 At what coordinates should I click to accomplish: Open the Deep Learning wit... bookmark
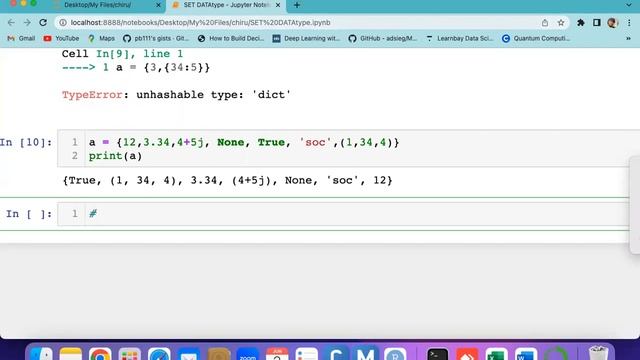pos(306,38)
